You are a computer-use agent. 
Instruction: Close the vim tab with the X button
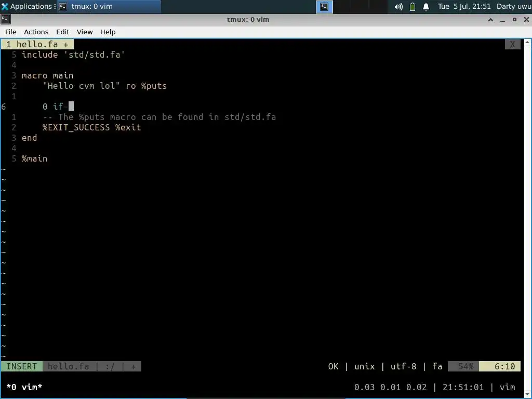[512, 45]
